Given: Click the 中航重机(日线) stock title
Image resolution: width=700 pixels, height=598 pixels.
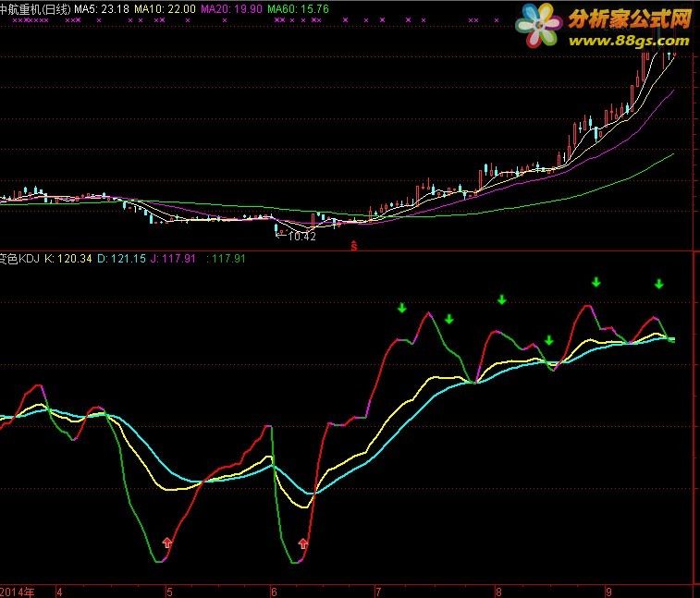Looking at the screenshot, I should coord(35,9).
